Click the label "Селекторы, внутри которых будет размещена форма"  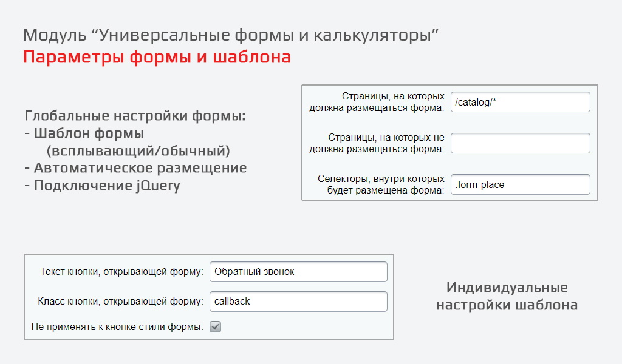point(380,184)
